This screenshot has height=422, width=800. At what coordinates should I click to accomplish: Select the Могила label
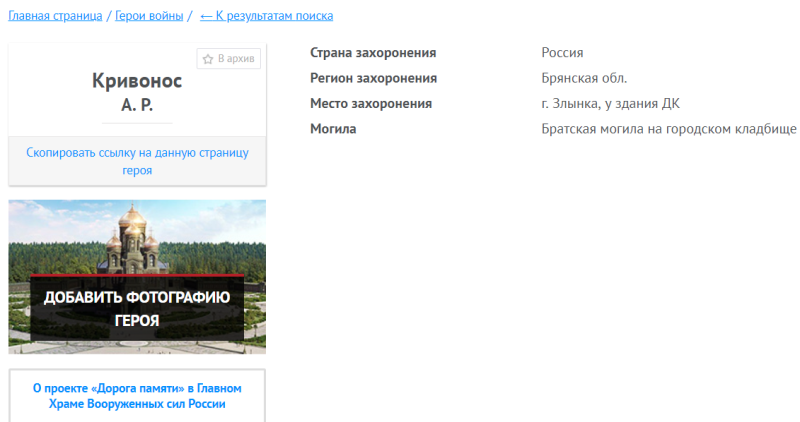click(x=333, y=129)
